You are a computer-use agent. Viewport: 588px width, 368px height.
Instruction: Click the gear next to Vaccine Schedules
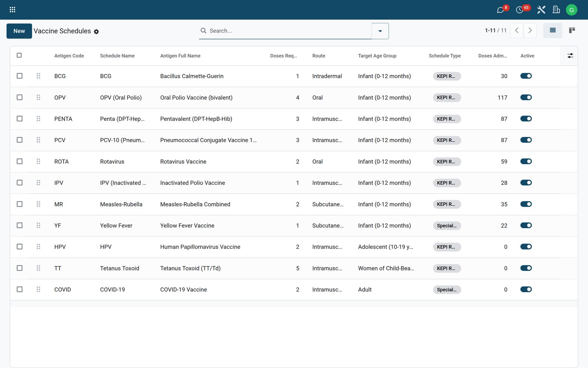[x=96, y=32]
